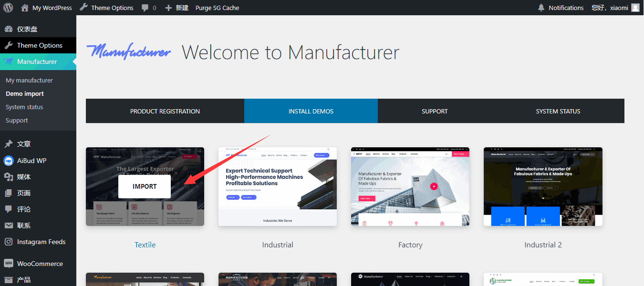Switch to the Product Registration tab

165,111
